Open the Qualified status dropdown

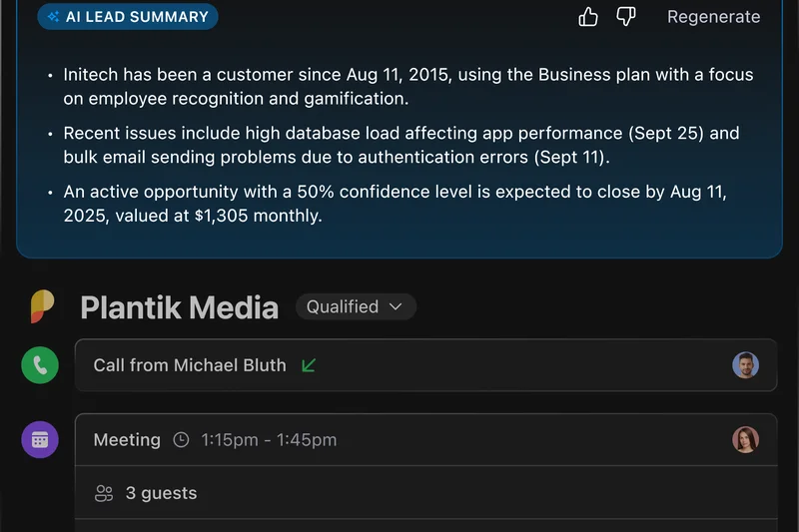[356, 306]
